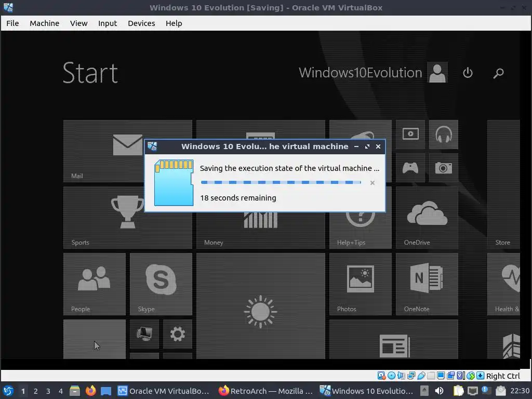Click the optical disc status icon
The image size is (532, 399).
(391, 376)
